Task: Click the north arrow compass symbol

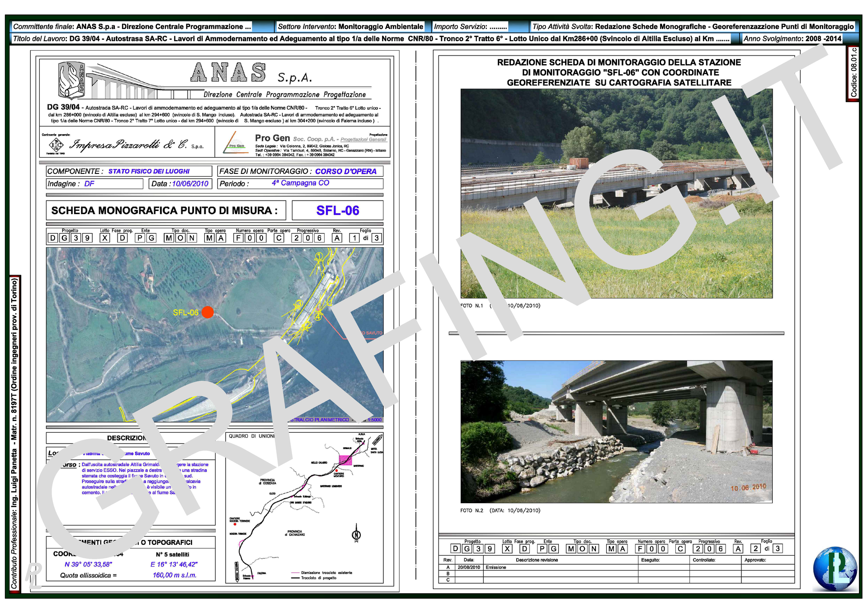Action: pyautogui.click(x=356, y=534)
